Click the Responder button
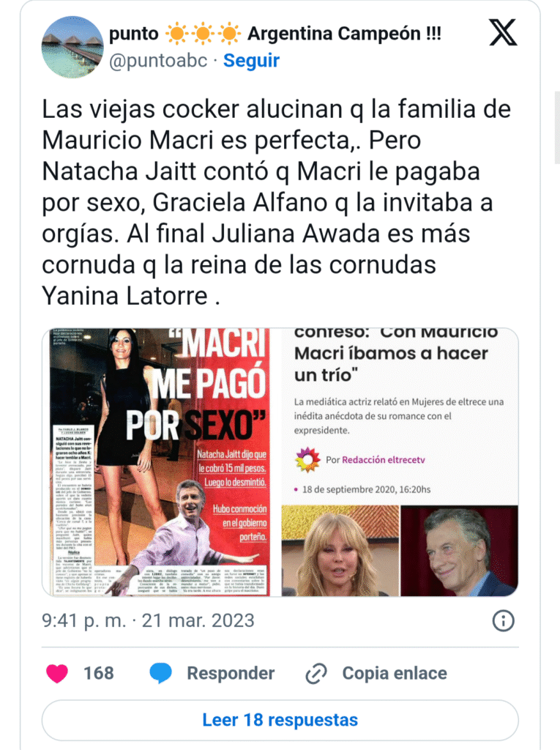Screen dimensions: 560x750 point(231,674)
